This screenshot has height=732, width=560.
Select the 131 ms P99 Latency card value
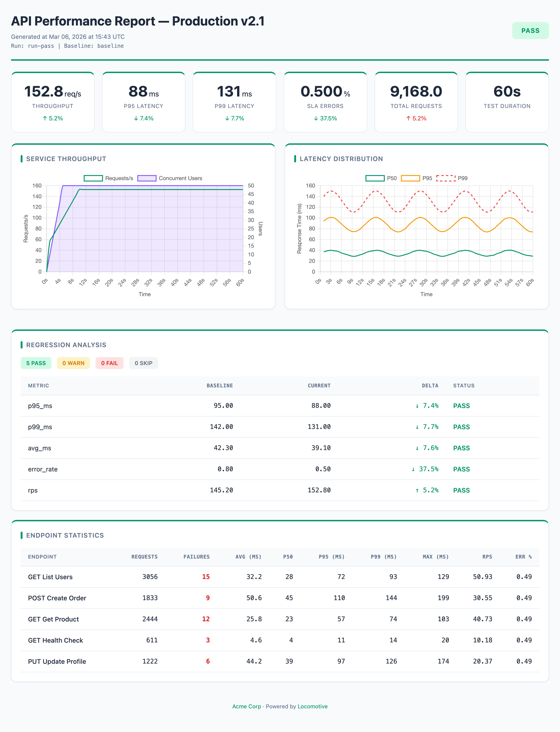point(234,92)
